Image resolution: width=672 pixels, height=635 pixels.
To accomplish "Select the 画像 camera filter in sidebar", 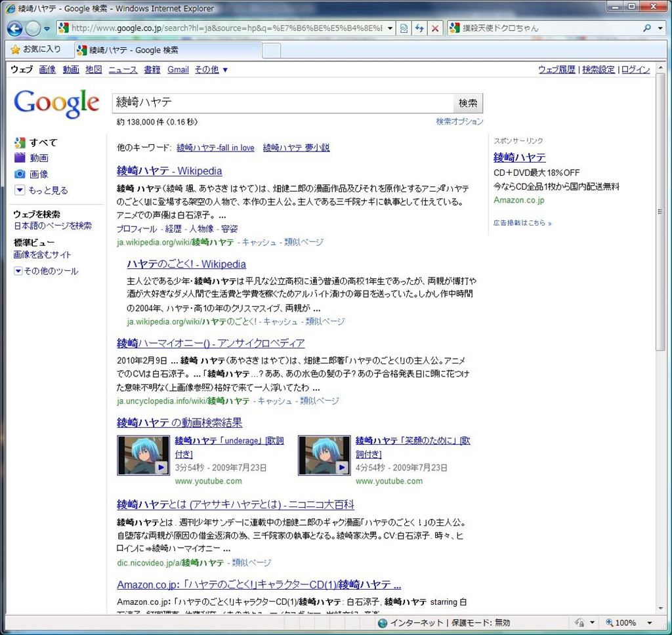I will [x=20, y=174].
